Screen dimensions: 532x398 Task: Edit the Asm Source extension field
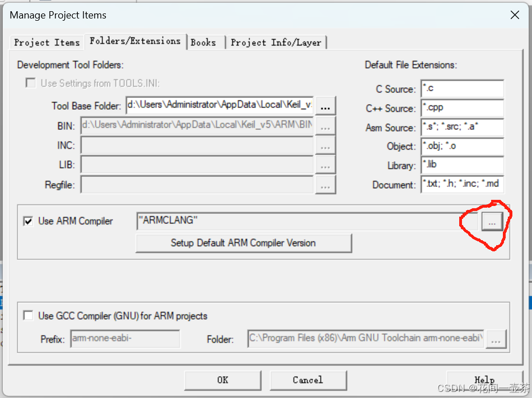click(x=463, y=128)
